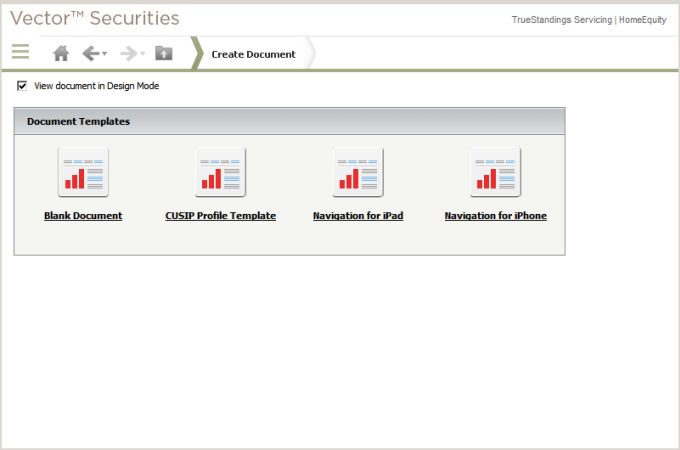680x450 pixels.
Task: Click the Vector Securities logo title
Action: pyautogui.click(x=95, y=18)
